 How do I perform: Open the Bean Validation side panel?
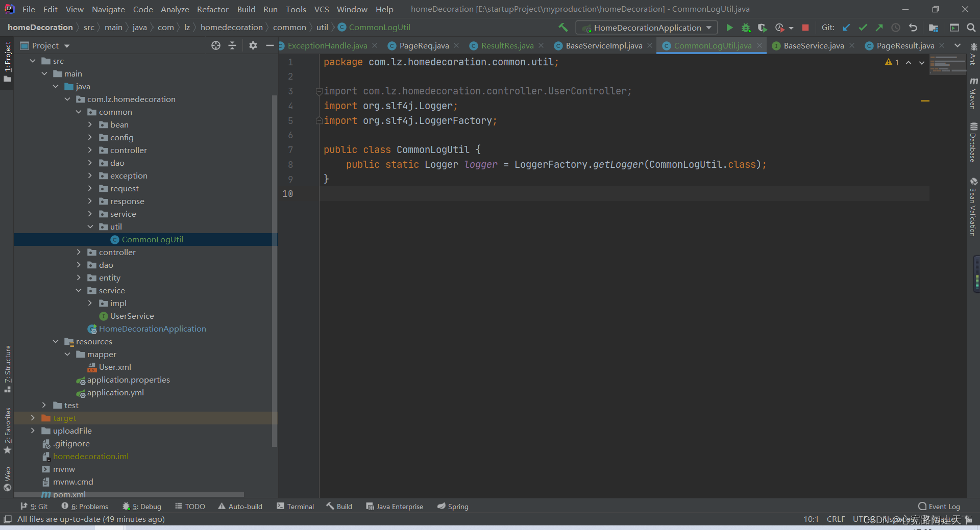[973, 207]
